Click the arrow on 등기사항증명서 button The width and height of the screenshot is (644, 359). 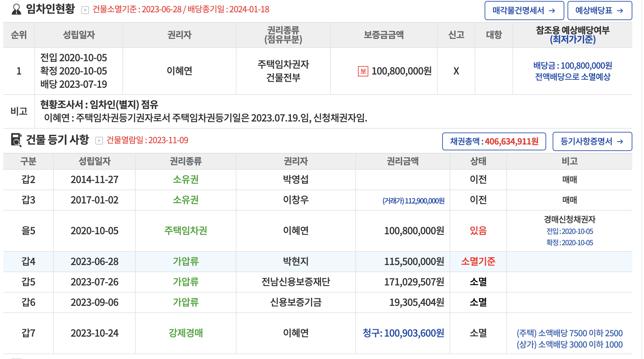point(620,142)
